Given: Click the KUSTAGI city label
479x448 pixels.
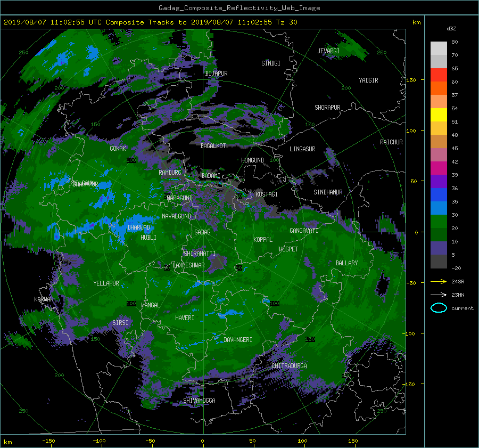Looking at the screenshot, I should pos(267,194).
